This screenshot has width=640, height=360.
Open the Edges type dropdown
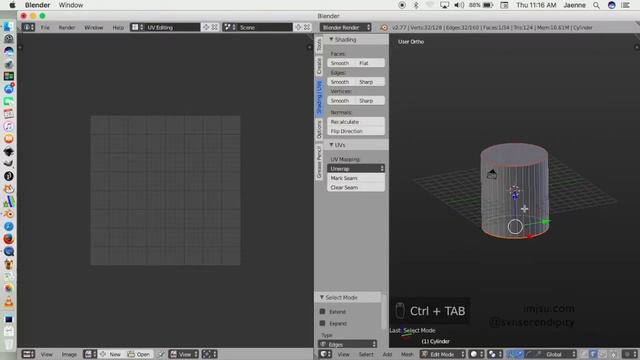click(347, 344)
